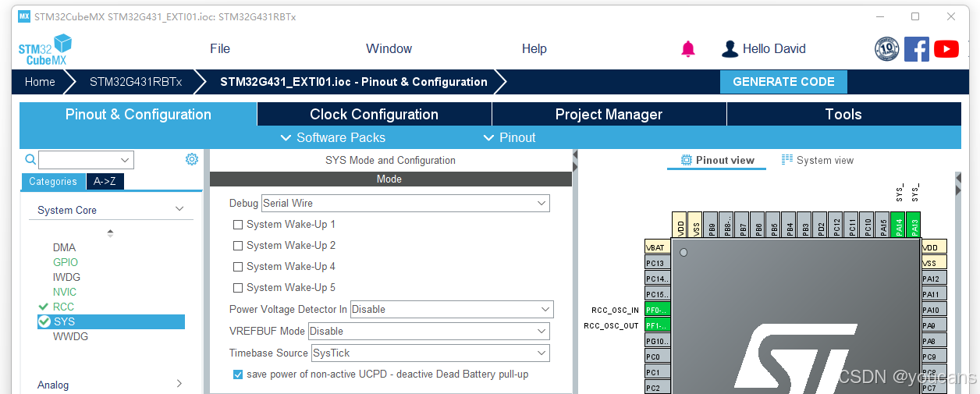This screenshot has width=980, height=394.
Task: Enable System Wake-Up 4 checkbox
Action: [x=238, y=267]
